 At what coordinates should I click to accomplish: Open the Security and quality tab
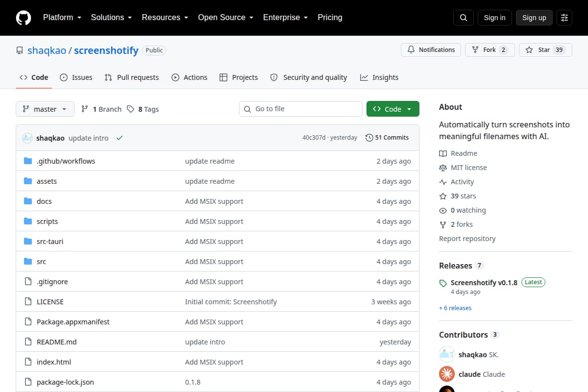[x=309, y=77]
